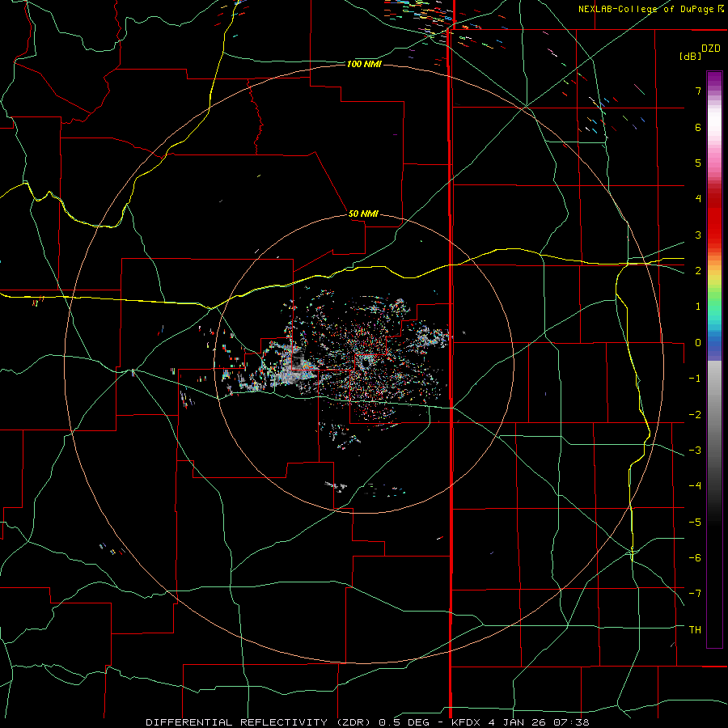Click the 7 tick label on color scale
The image size is (728, 728).
pos(698,91)
